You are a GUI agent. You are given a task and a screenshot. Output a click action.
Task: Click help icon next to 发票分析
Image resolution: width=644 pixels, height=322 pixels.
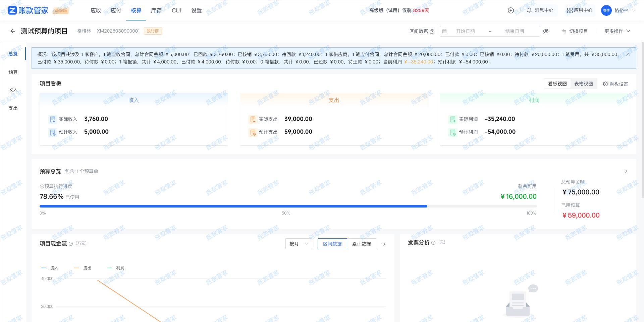pyautogui.click(x=433, y=243)
